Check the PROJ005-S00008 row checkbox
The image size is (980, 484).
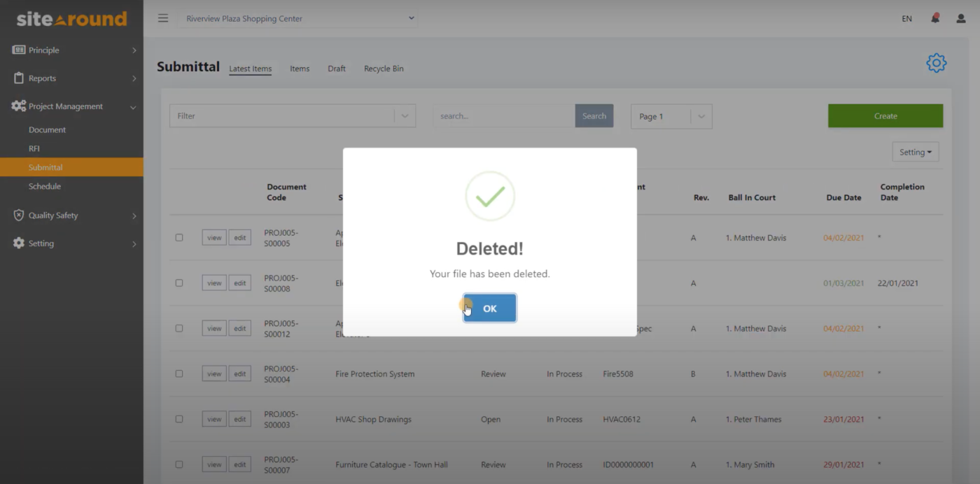(x=179, y=283)
